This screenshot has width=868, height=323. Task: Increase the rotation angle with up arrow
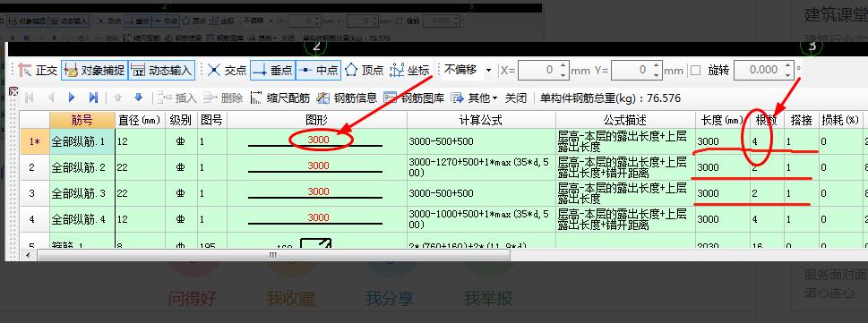coord(789,66)
